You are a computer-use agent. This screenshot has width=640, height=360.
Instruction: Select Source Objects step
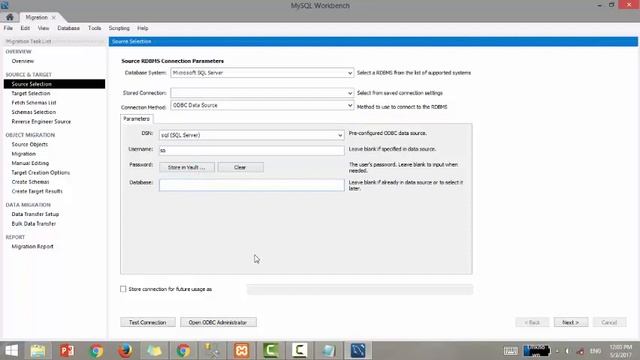click(x=30, y=144)
